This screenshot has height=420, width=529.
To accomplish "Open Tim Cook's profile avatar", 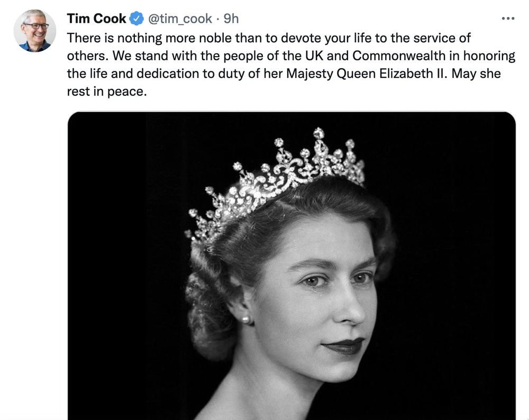I will pyautogui.click(x=35, y=31).
